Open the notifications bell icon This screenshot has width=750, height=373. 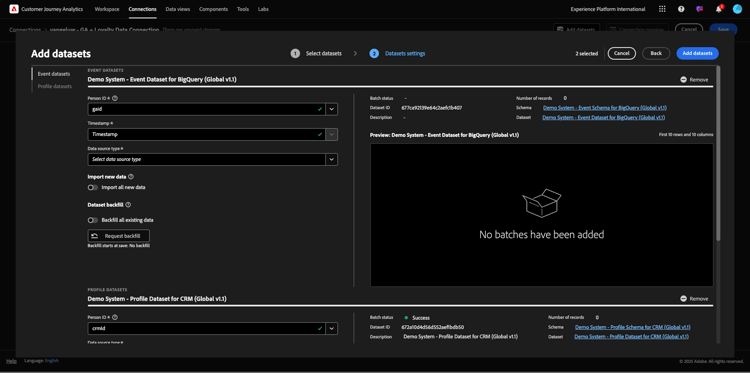[x=718, y=9]
